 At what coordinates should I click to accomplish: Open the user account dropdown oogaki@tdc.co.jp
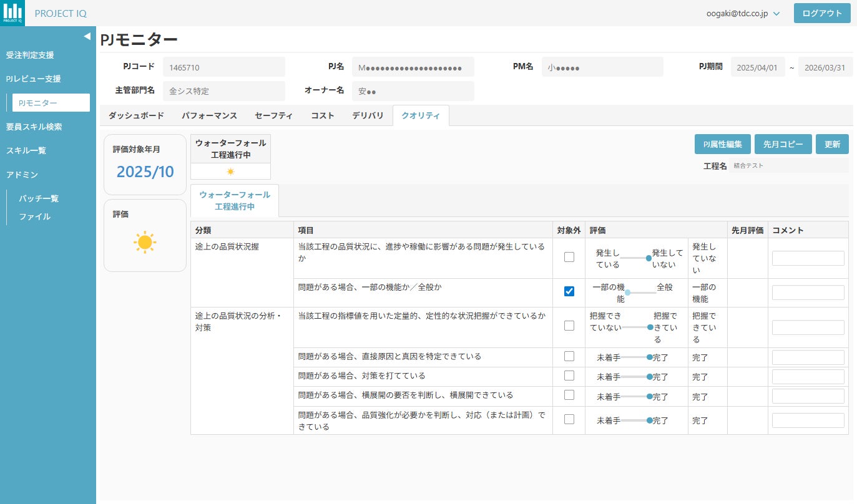tap(743, 13)
